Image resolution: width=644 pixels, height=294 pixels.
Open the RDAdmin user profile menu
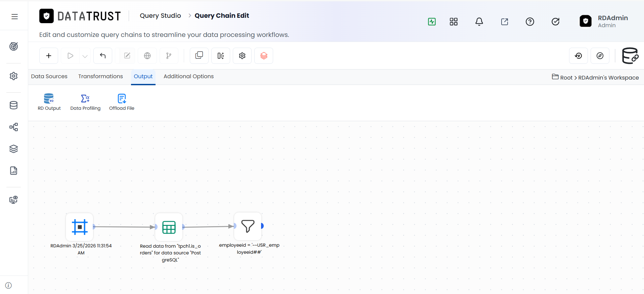click(604, 21)
